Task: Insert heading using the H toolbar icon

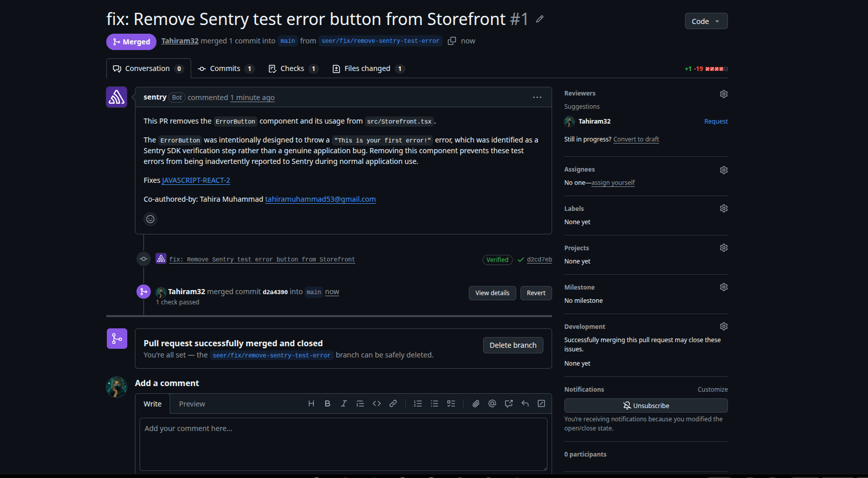Action: (311, 403)
